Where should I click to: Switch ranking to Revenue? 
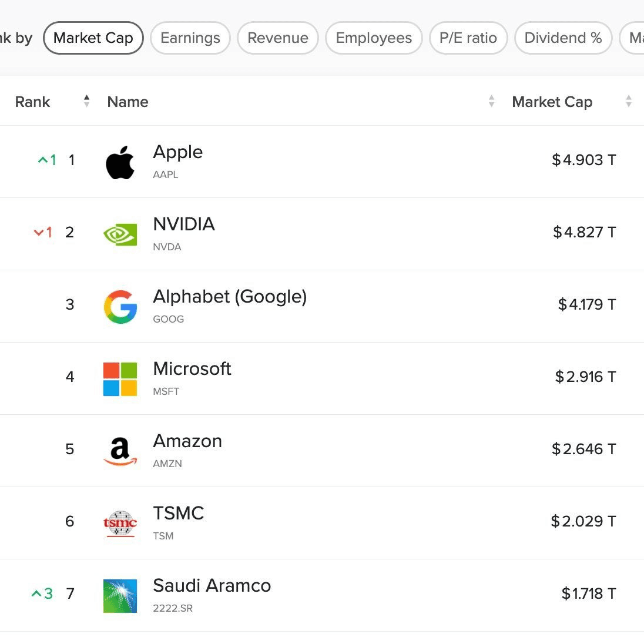click(x=278, y=38)
